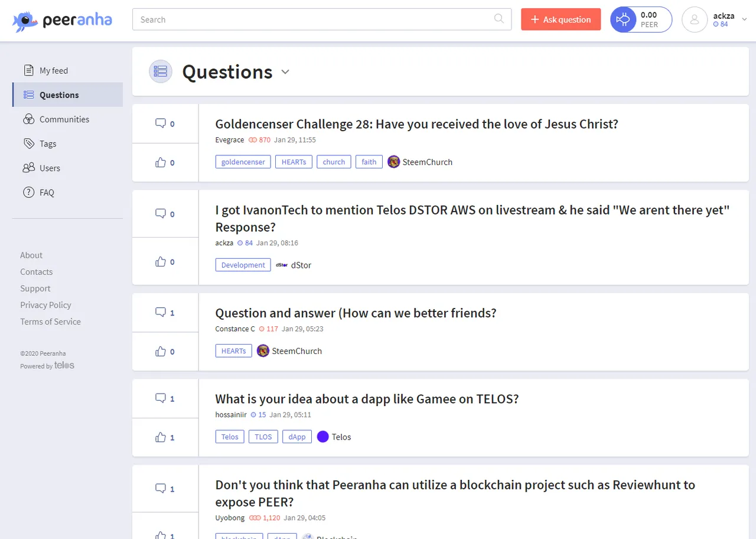Screen dimensions: 756x539
Task: Click the TLOS tag
Action: (x=263, y=437)
